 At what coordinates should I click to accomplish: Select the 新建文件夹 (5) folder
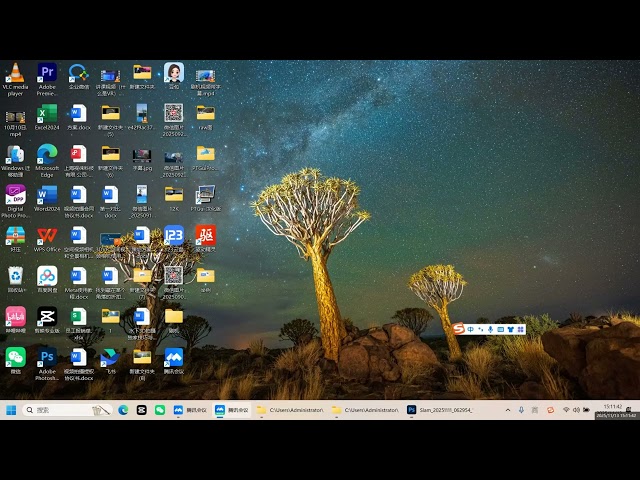tap(110, 120)
